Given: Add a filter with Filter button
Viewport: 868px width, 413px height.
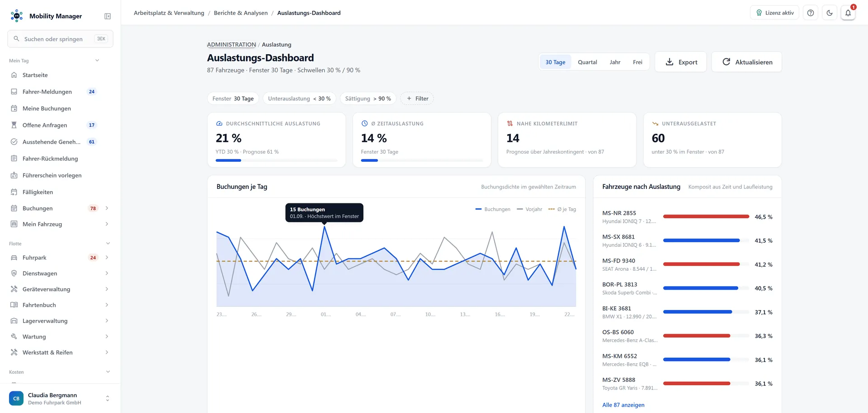Looking at the screenshot, I should [417, 99].
